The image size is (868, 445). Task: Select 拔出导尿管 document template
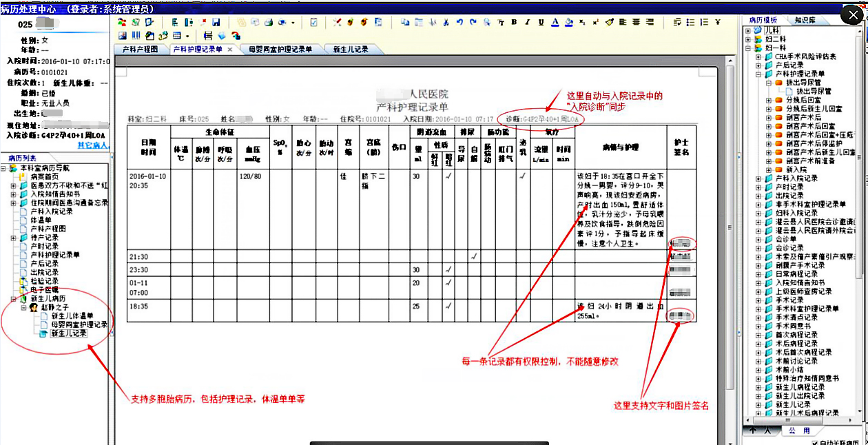coord(814,91)
